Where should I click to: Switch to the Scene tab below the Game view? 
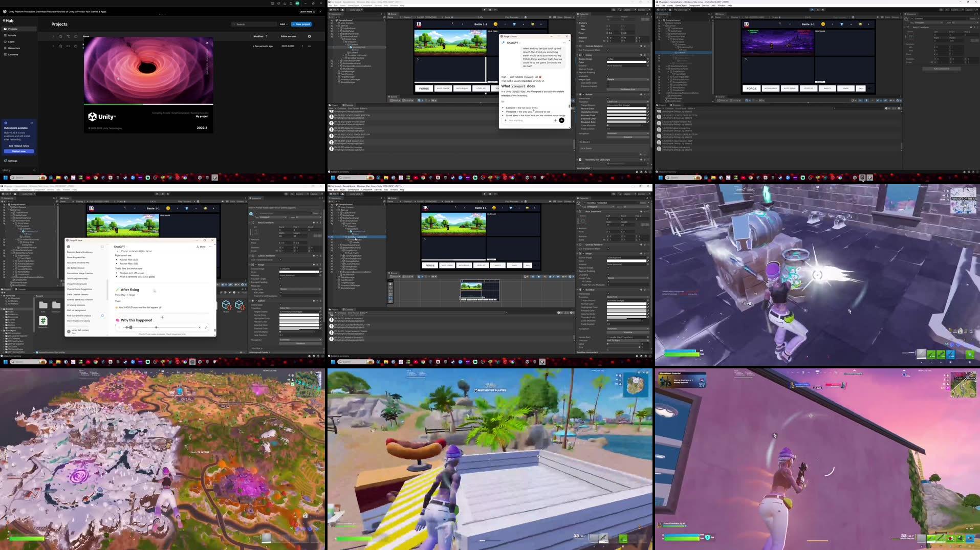393,97
